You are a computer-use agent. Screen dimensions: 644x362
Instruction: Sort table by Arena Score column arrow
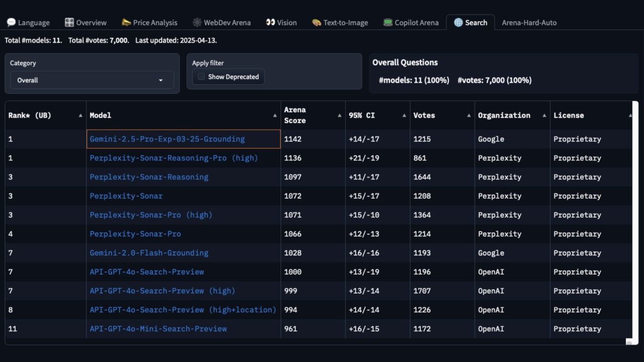pos(339,116)
